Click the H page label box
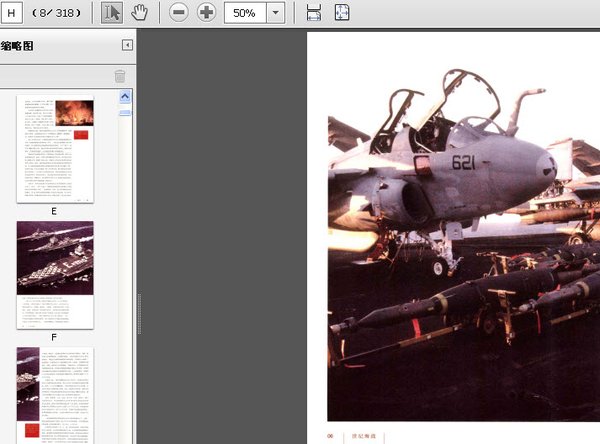600x444 pixels. point(11,13)
